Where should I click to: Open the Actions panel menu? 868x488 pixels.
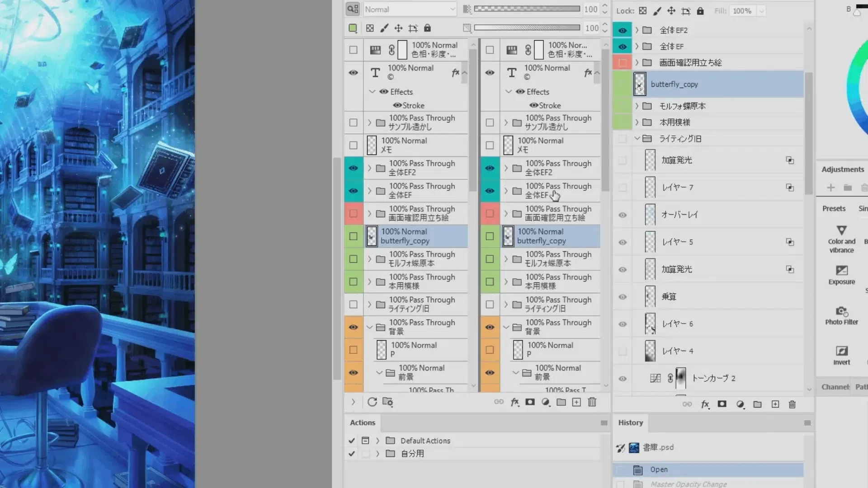point(604,423)
